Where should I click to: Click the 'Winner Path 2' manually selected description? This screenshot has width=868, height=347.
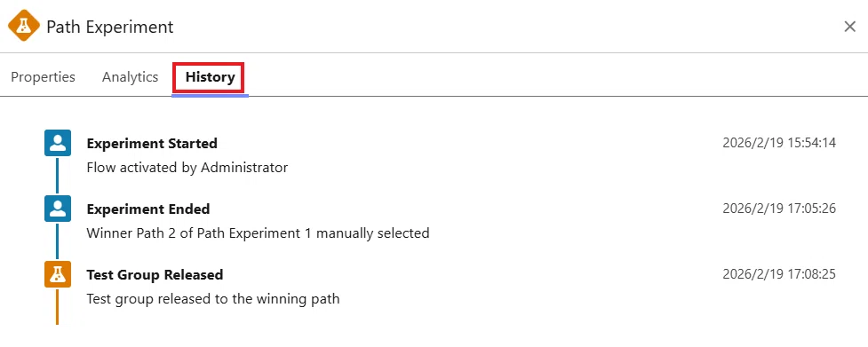pos(258,233)
